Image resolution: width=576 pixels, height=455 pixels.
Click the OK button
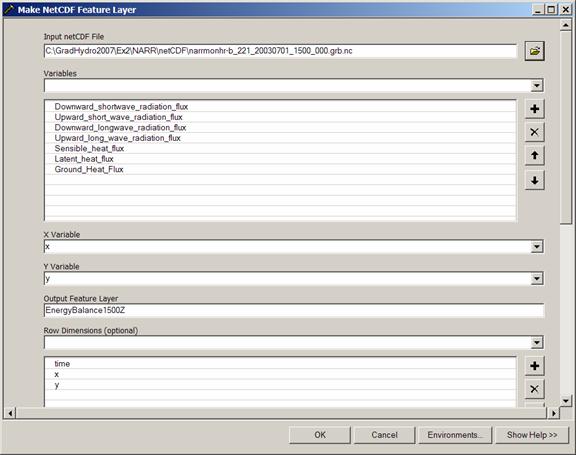click(320, 435)
